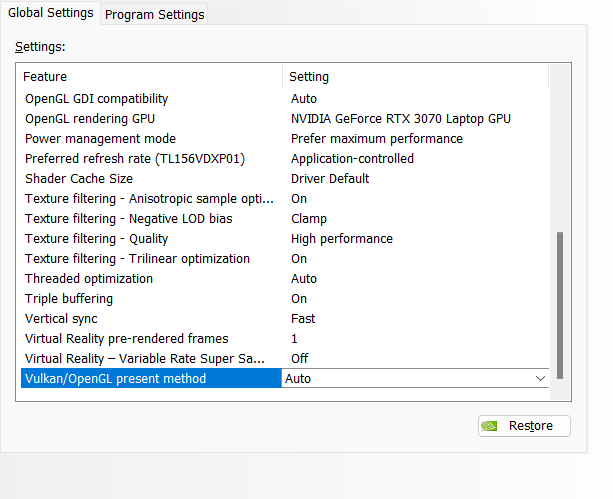Click the NVIDIA logo on Restore button
This screenshot has width=613, height=499.
tap(489, 426)
